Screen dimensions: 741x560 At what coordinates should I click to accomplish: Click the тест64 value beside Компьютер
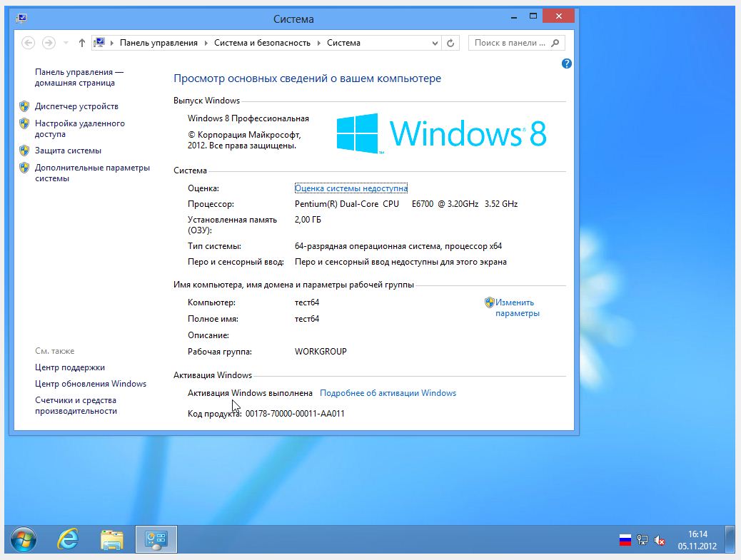pos(307,302)
